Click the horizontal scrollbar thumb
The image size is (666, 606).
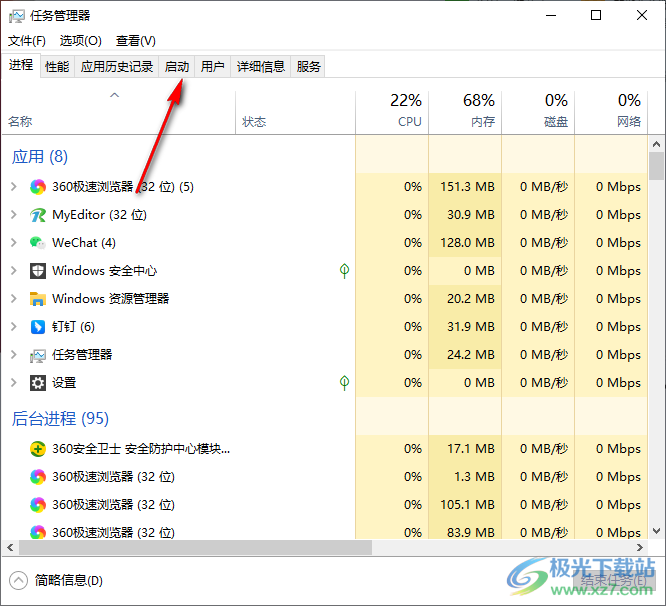195,547
